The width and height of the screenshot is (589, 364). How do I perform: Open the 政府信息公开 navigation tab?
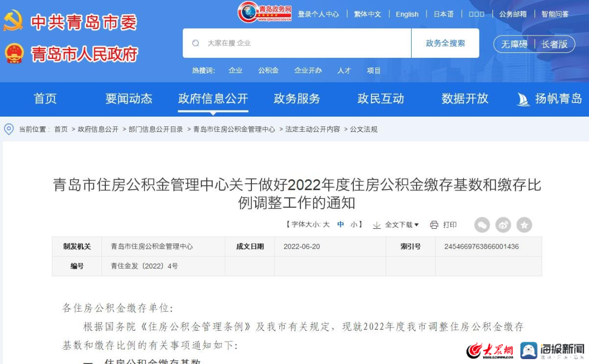pyautogui.click(x=213, y=99)
